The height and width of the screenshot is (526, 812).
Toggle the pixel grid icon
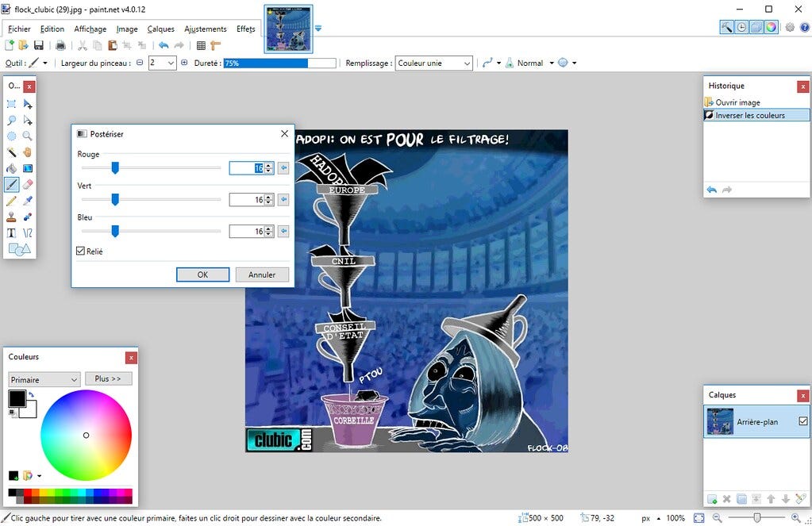(x=201, y=45)
